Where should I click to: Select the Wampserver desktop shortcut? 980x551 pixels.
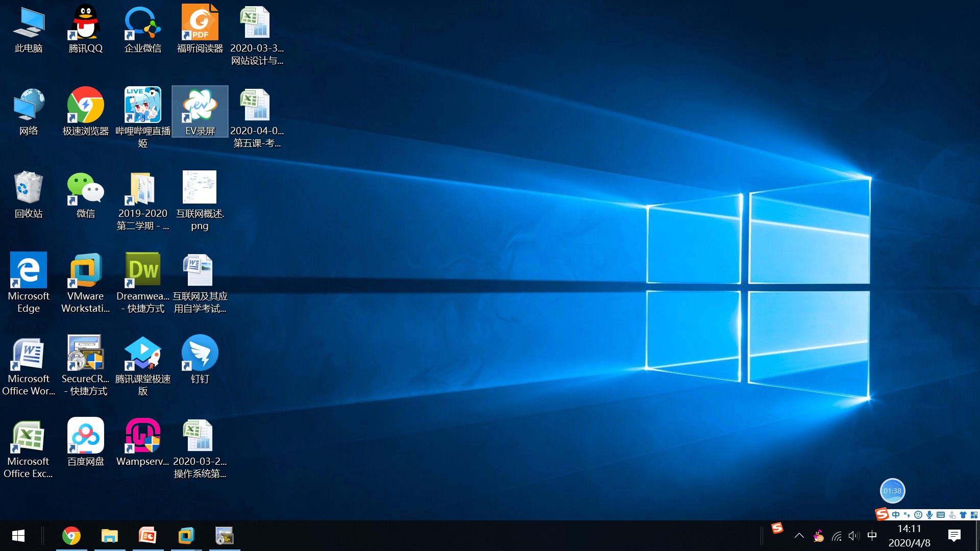coord(143,443)
